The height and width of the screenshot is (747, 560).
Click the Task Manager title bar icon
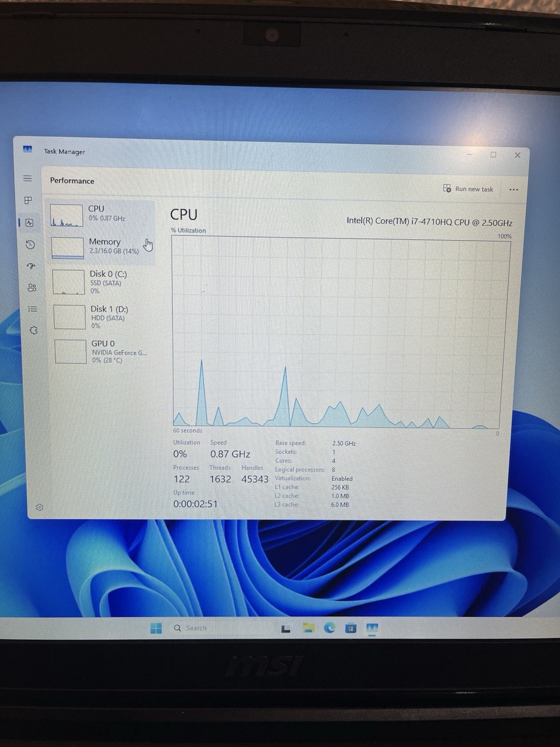click(x=28, y=149)
